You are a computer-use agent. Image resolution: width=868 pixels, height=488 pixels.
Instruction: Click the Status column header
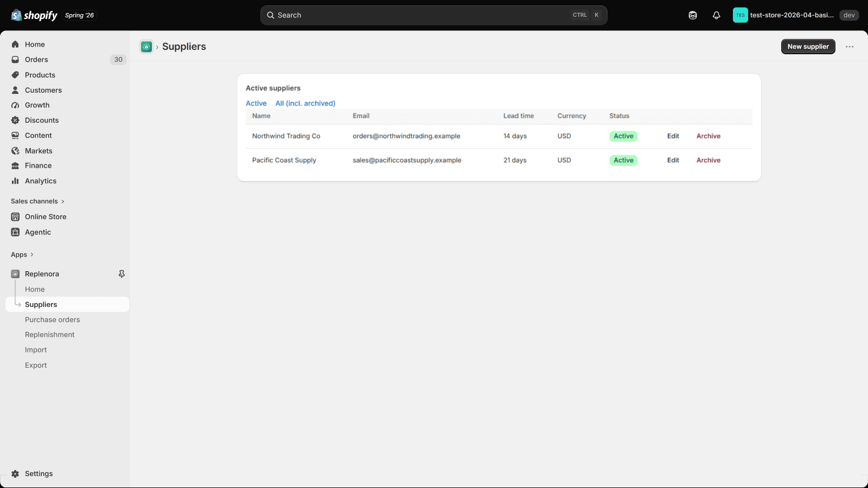[x=620, y=116]
